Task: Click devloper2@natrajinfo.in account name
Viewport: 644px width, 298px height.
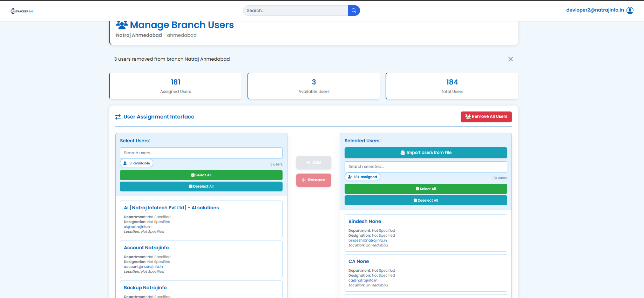Action: coord(595,10)
